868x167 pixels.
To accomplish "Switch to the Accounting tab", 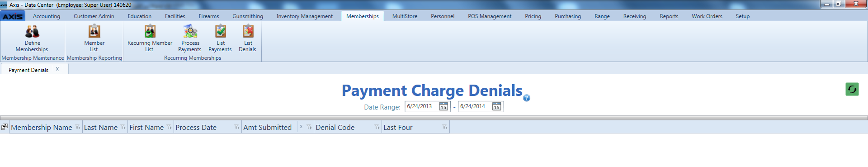I will [x=47, y=16].
